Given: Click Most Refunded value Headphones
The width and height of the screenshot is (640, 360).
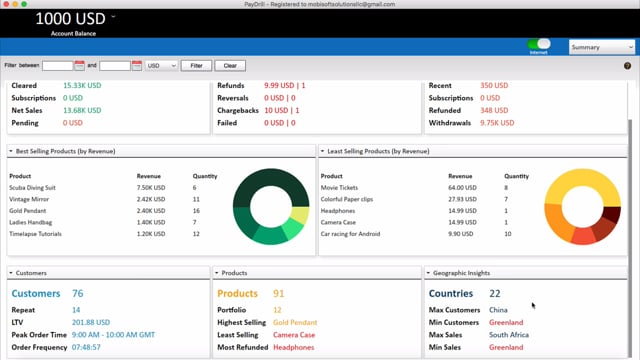Looking at the screenshot, I should coord(294,347).
